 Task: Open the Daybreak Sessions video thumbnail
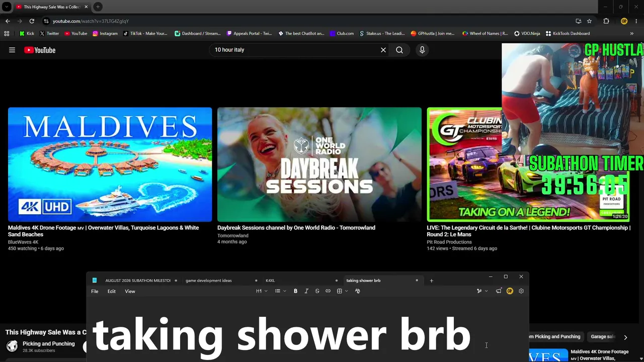point(319,164)
